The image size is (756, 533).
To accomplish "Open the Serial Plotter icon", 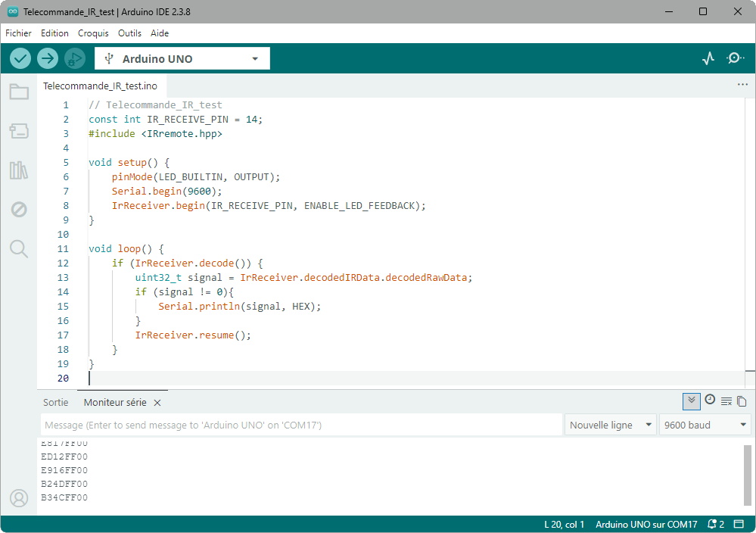I will (x=708, y=58).
